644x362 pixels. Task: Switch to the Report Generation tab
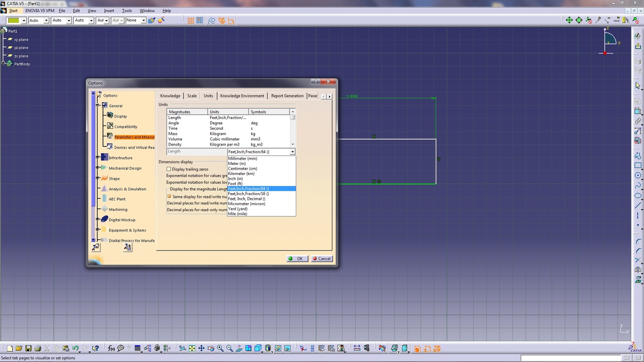pos(287,96)
